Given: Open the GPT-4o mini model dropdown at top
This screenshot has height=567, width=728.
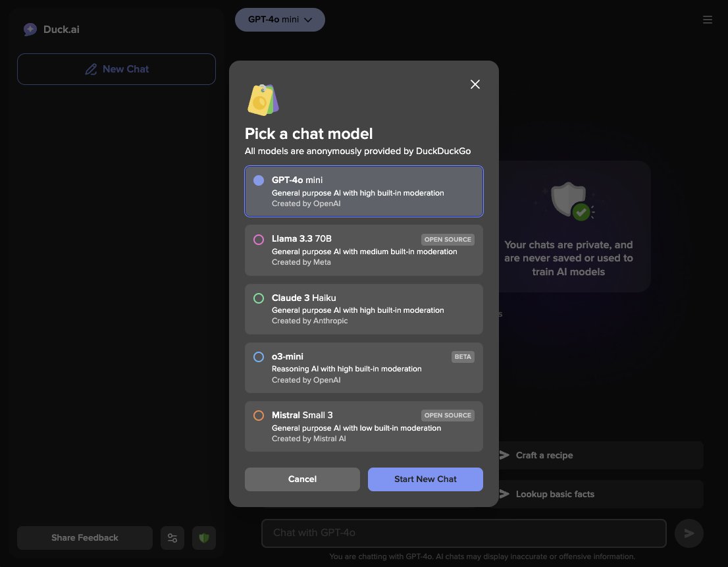Looking at the screenshot, I should 280,20.
